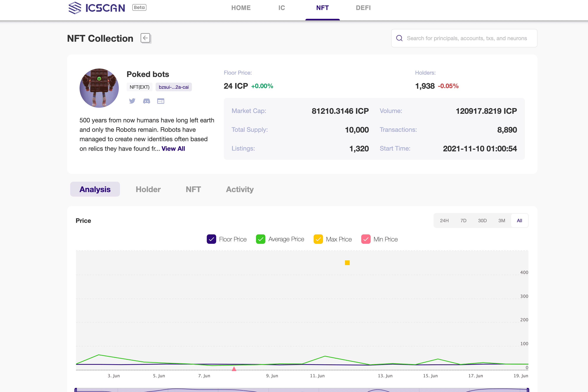Click the back arrow icon beside NFT Collection
This screenshot has height=392, width=588.
(145, 38)
